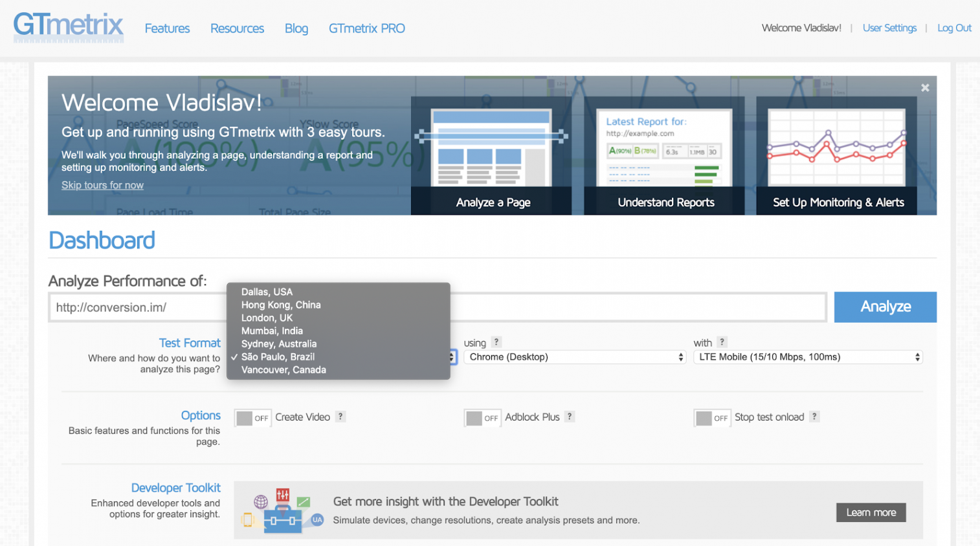Image resolution: width=980 pixels, height=546 pixels.
Task: Start the Understand Reports tour
Action: click(x=665, y=156)
